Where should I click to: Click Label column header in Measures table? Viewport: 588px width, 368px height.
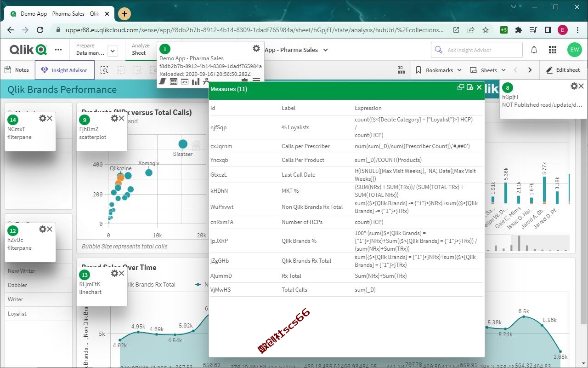(288, 108)
